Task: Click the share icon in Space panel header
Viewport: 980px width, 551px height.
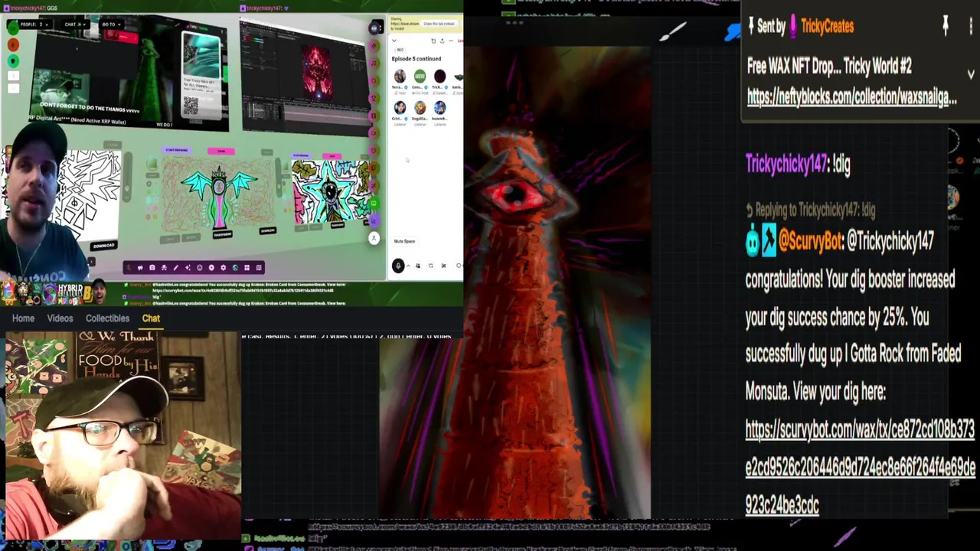Action: pyautogui.click(x=443, y=41)
